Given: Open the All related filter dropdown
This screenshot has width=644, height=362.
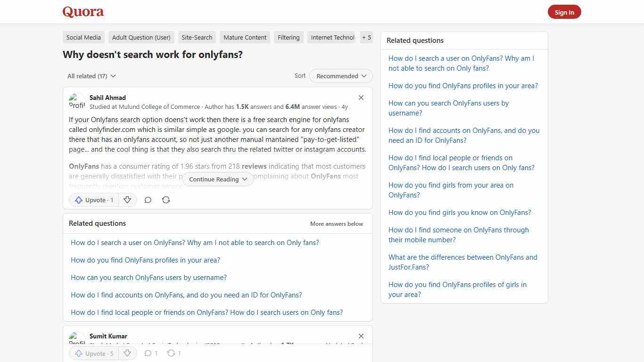Looking at the screenshot, I should tap(91, 76).
